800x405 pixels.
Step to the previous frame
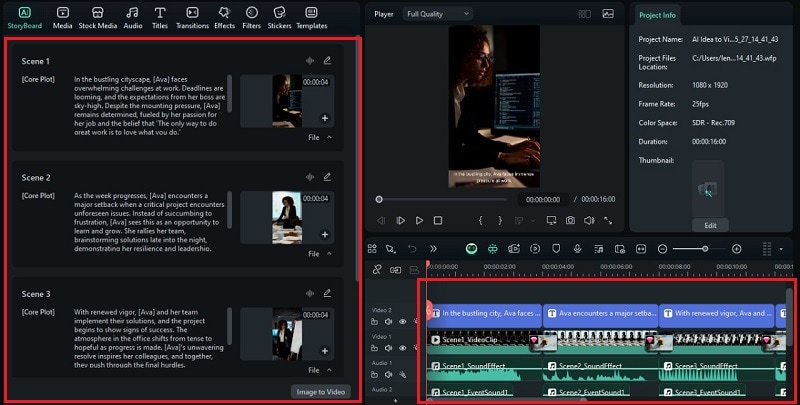[381, 220]
